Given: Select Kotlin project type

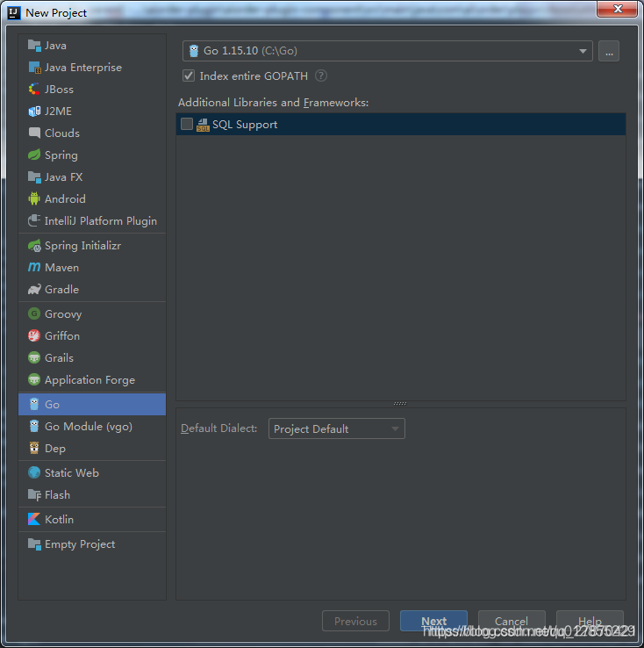Looking at the screenshot, I should (x=92, y=519).
